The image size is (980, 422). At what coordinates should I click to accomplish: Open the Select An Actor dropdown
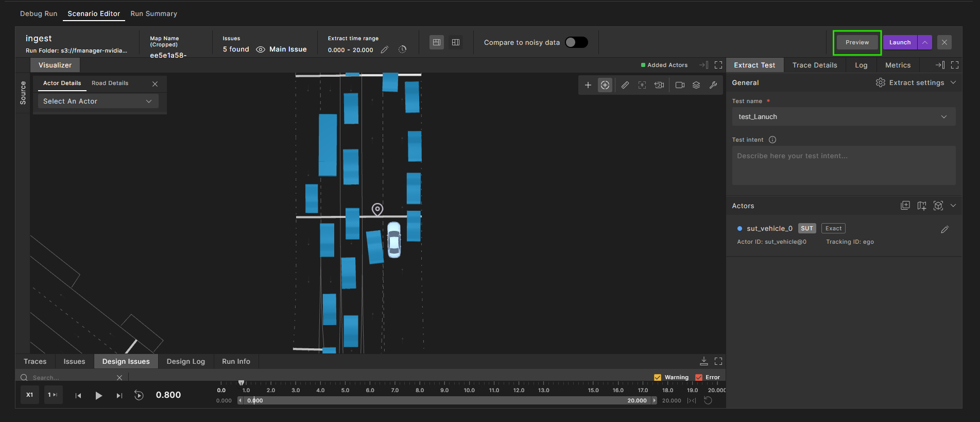click(98, 102)
